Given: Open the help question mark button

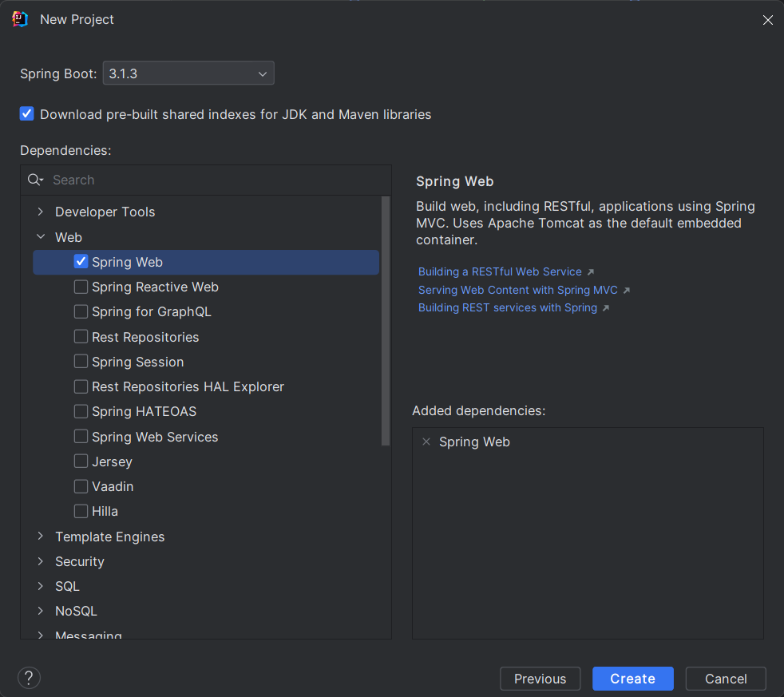Looking at the screenshot, I should point(29,678).
